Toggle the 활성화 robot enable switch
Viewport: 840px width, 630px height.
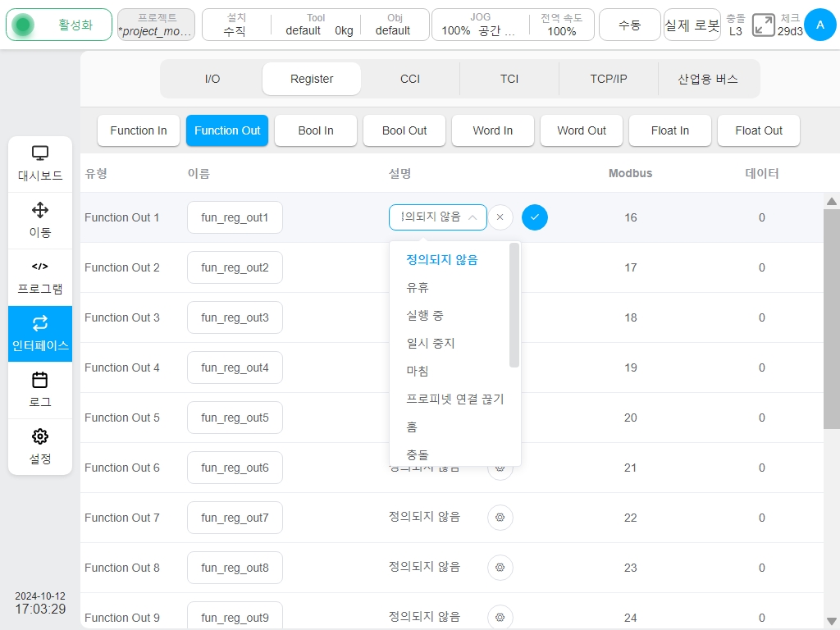[x=59, y=25]
